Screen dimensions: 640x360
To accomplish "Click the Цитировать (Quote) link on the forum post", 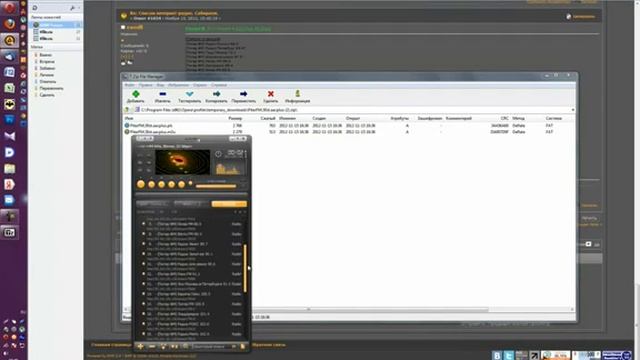I will click(583, 16).
